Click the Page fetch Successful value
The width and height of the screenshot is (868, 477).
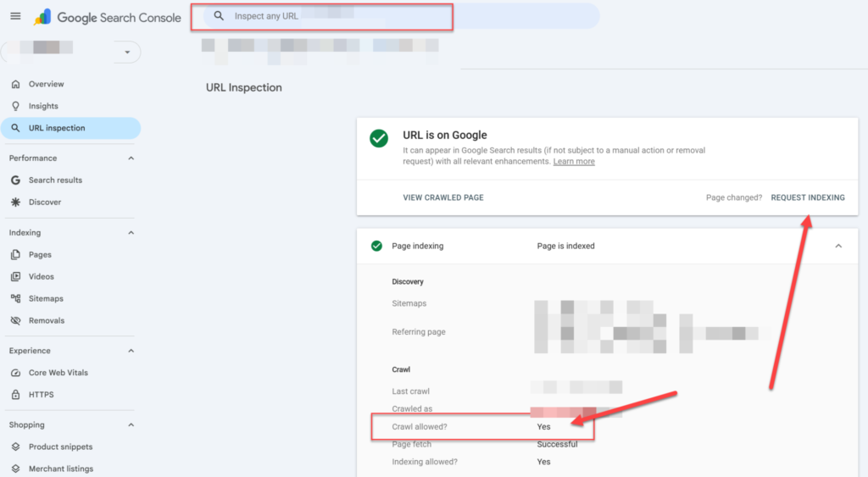coord(557,444)
